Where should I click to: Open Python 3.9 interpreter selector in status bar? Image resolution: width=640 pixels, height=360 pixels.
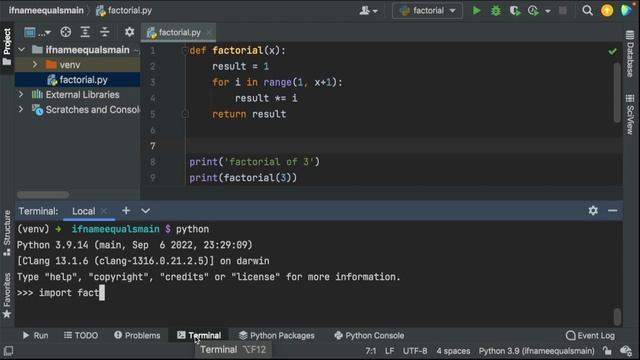coord(536,351)
